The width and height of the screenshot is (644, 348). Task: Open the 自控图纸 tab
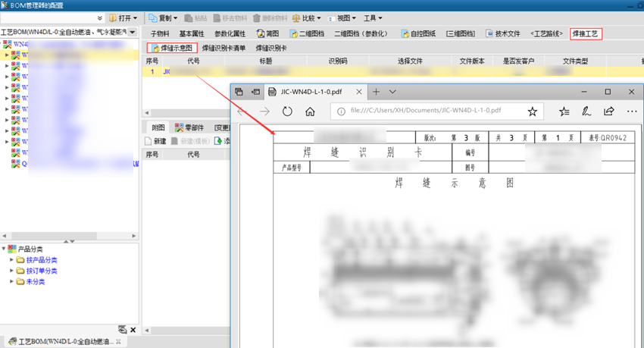[x=418, y=33]
